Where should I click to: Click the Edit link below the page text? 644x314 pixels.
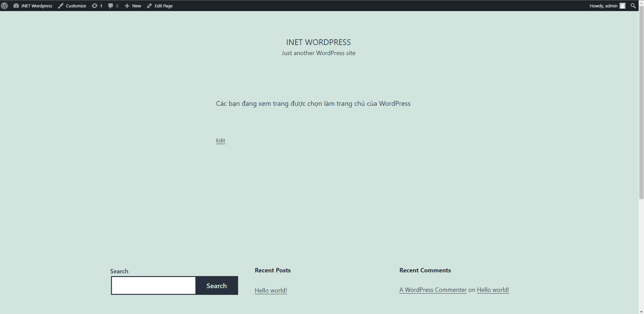point(221,140)
